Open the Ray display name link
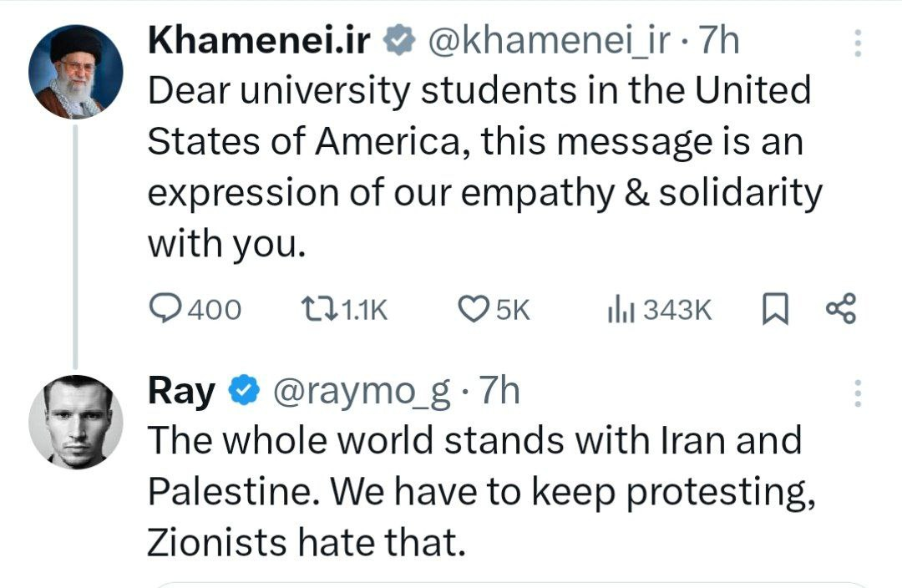 [x=181, y=390]
